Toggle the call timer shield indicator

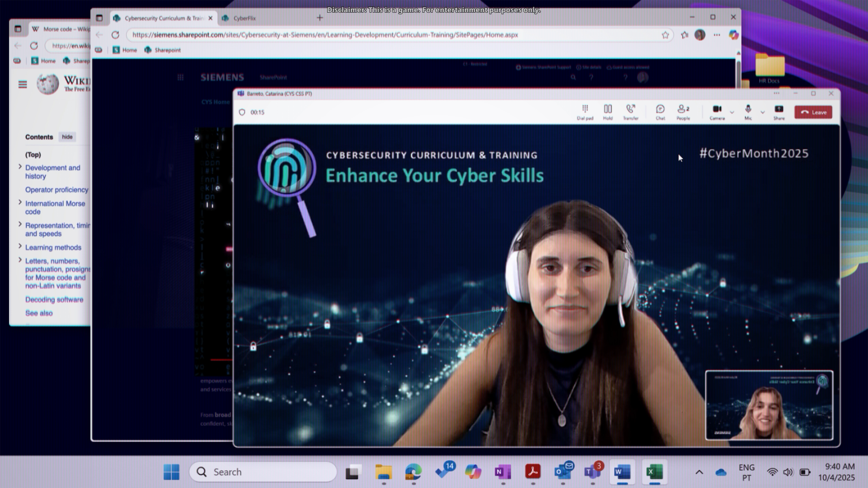[242, 112]
